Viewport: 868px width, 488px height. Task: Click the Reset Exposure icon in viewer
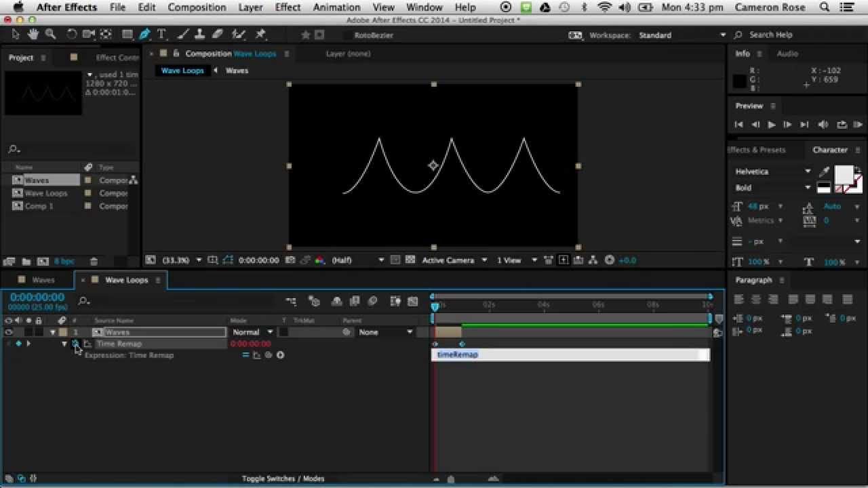coord(610,260)
